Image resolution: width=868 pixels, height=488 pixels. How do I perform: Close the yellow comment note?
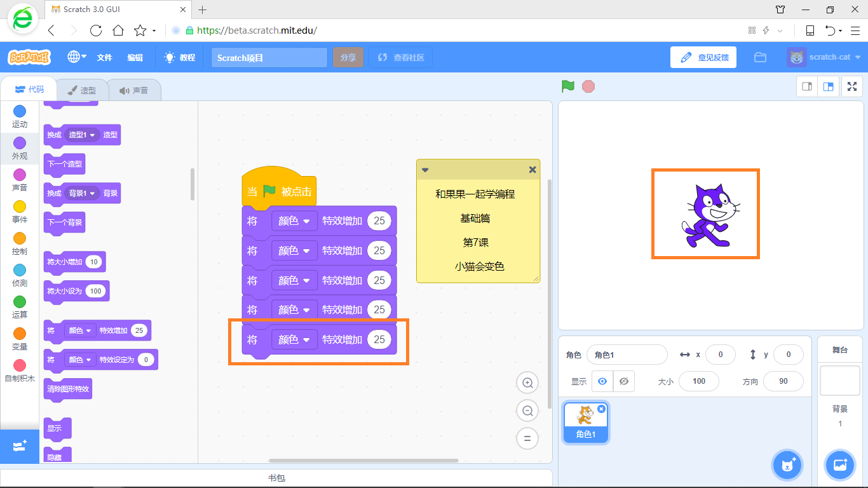pyautogui.click(x=532, y=170)
